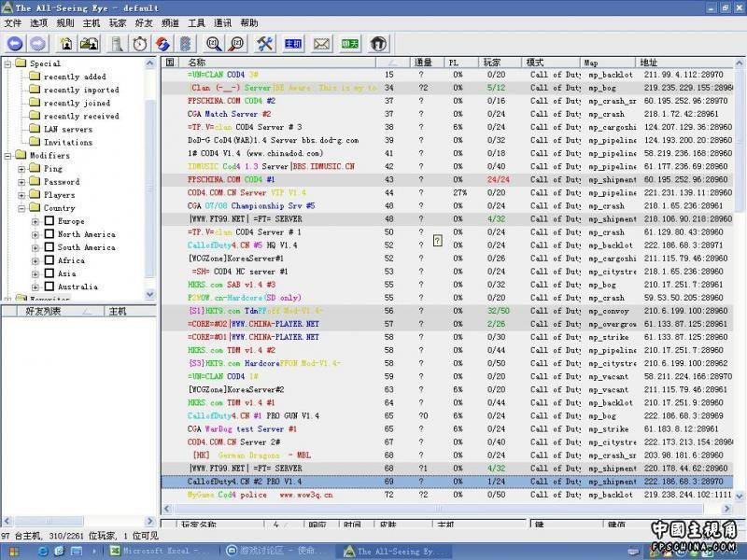Click the blue 主机 toolbar button
Viewport: 747px width, 560px height.
coord(292,44)
